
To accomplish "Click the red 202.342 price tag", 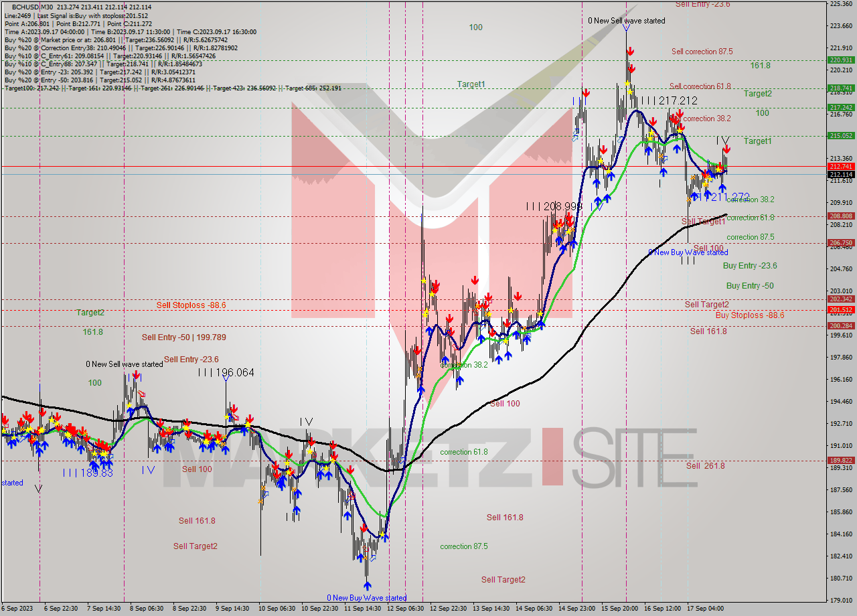I will click(841, 299).
